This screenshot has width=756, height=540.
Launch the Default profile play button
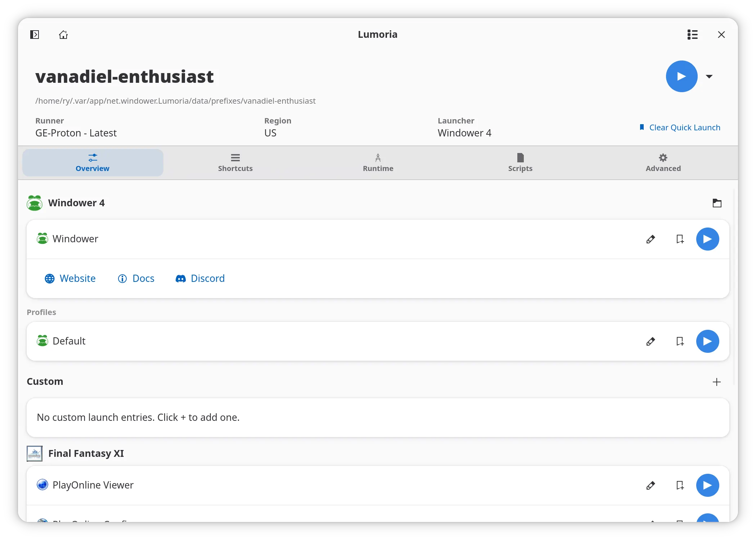[707, 341]
